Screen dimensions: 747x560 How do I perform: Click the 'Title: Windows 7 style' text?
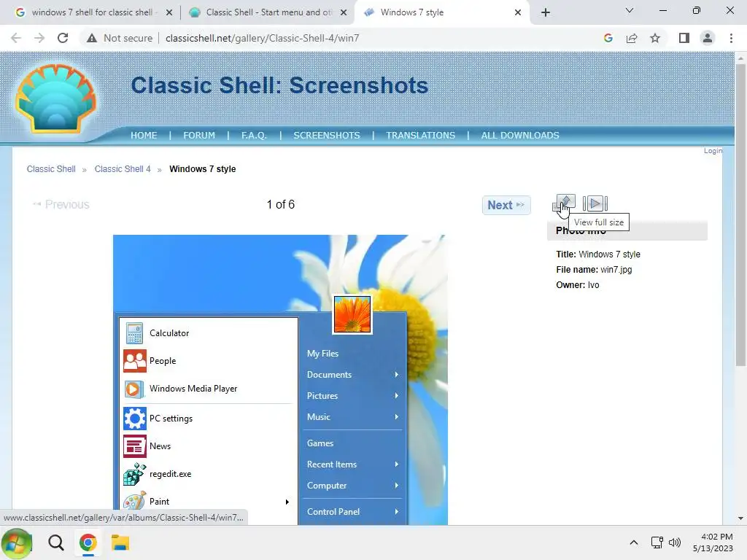[x=598, y=254]
